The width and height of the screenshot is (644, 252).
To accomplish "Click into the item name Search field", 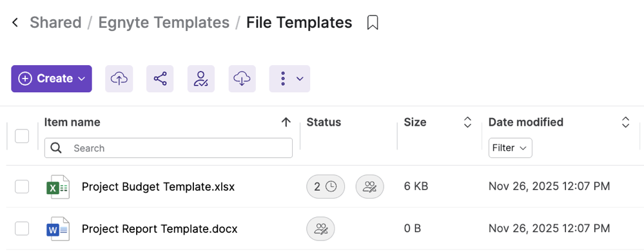I will pos(168,148).
